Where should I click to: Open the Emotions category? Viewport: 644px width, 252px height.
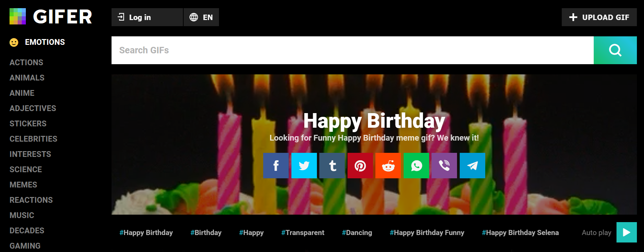(45, 42)
